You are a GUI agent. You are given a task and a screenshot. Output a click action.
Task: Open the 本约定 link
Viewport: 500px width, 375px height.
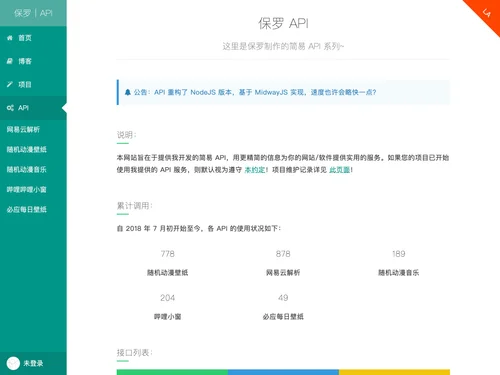click(255, 170)
